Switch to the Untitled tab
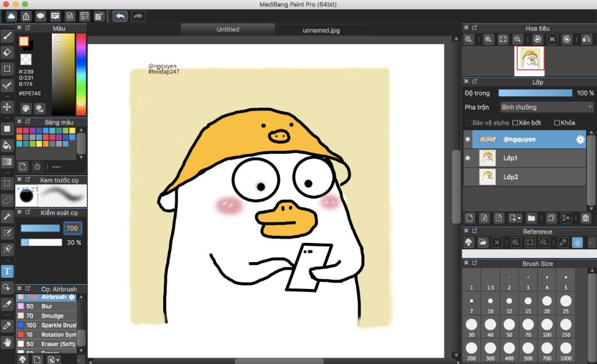Screen dimensions: 597x364 coord(228,29)
